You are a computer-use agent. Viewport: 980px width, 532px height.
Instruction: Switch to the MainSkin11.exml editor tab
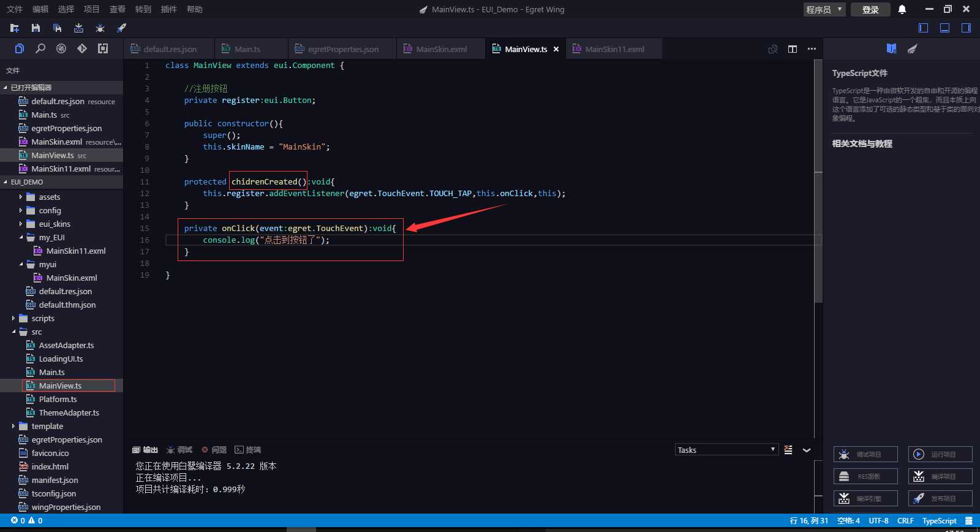coord(614,49)
